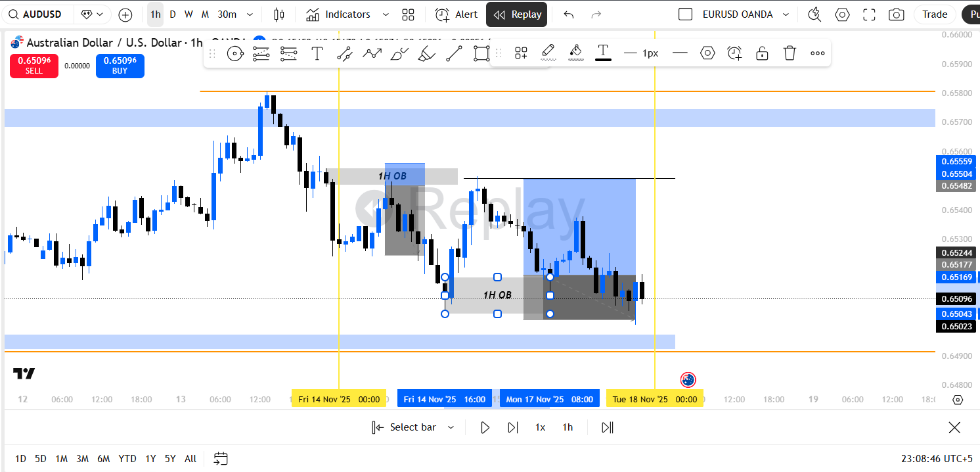Select the Rectangle drawing tool

coord(481,54)
